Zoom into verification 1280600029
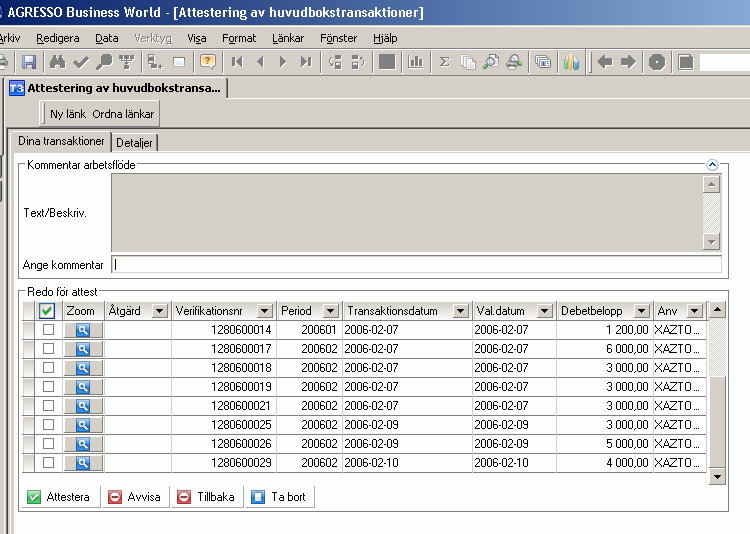This screenshot has width=750, height=534. pos(83,463)
